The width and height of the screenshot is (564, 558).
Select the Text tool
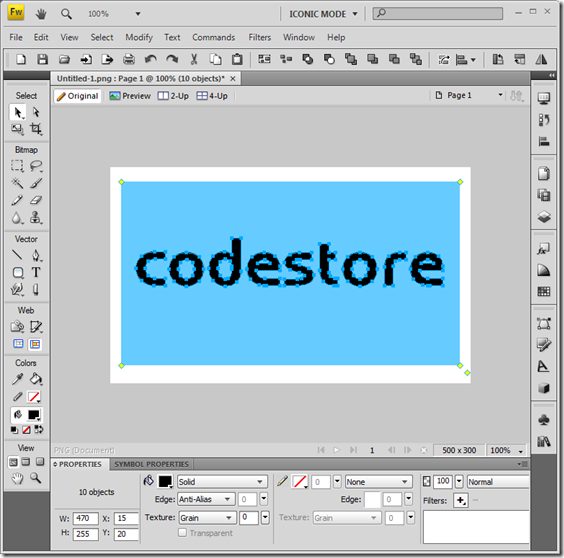(x=36, y=272)
